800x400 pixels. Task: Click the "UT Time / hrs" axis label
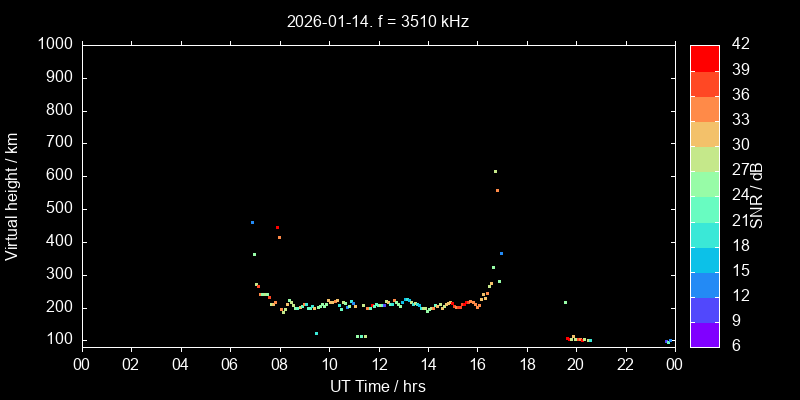[x=378, y=385]
